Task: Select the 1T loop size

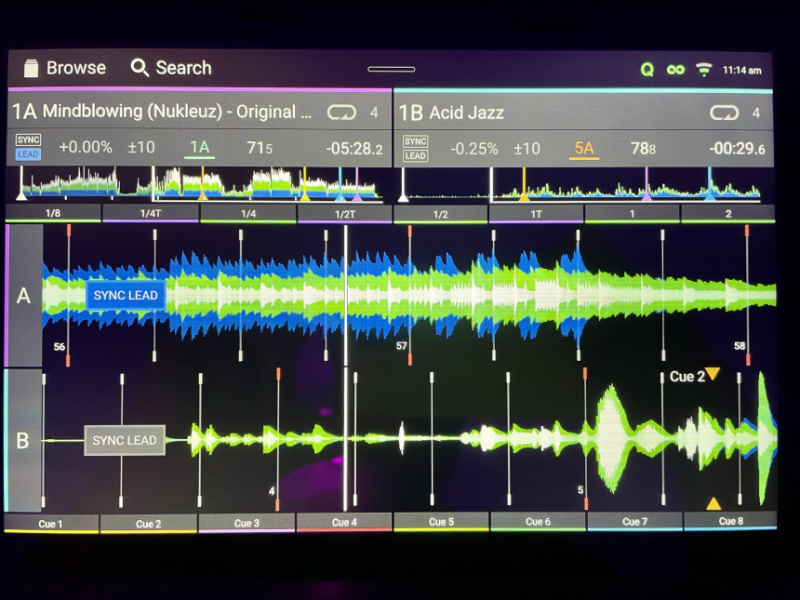Action: point(536,214)
